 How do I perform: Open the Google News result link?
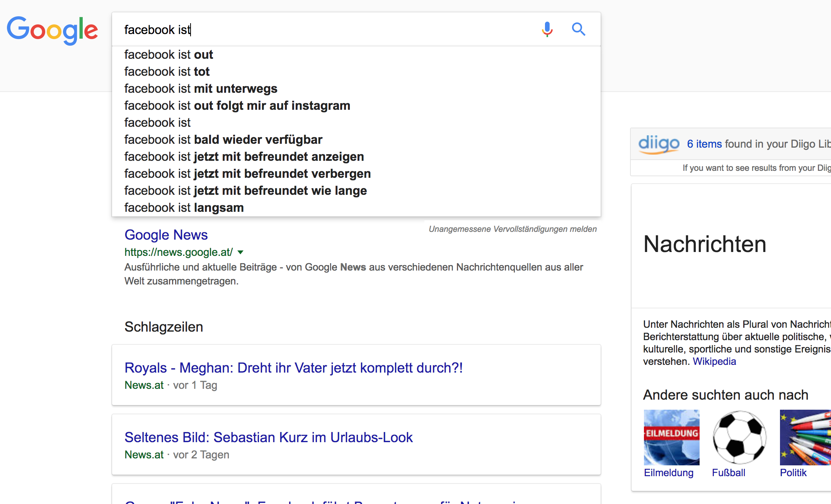tap(166, 235)
